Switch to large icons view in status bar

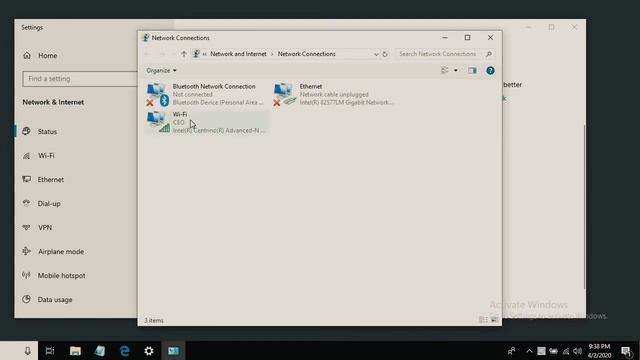pyautogui.click(x=494, y=320)
